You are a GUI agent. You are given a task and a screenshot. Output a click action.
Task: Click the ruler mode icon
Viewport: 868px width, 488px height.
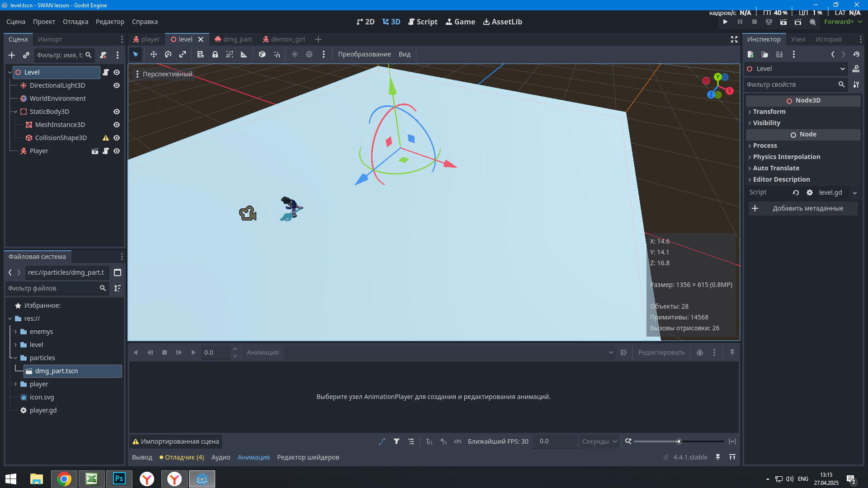[x=244, y=54]
